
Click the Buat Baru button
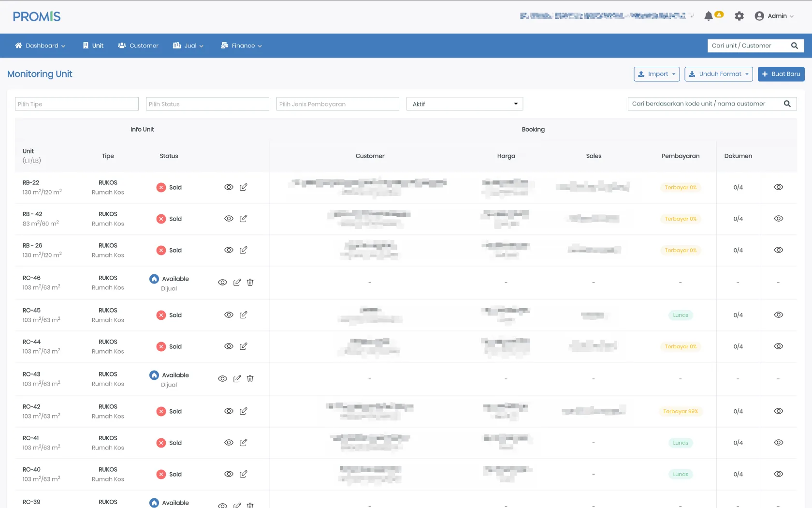[781, 74]
